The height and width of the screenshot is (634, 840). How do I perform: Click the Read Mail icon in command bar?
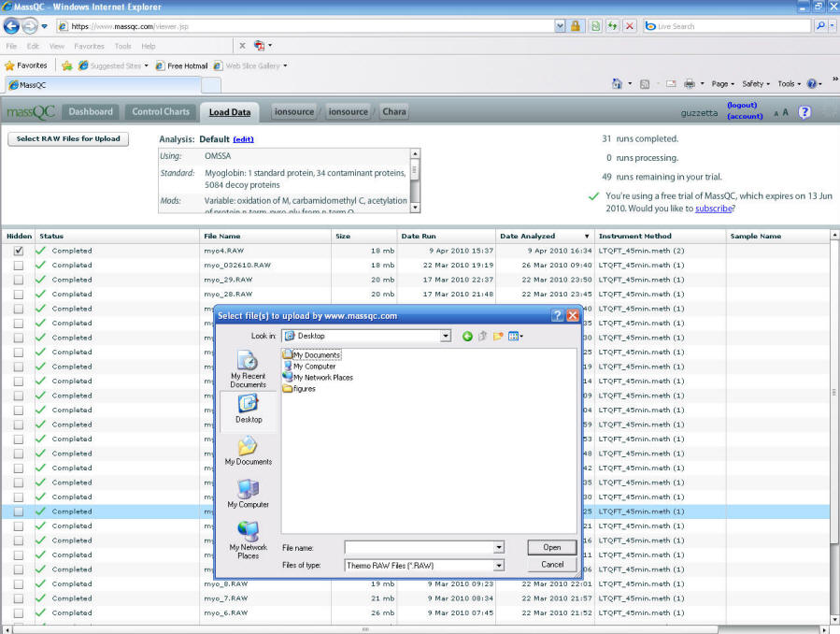click(x=671, y=83)
